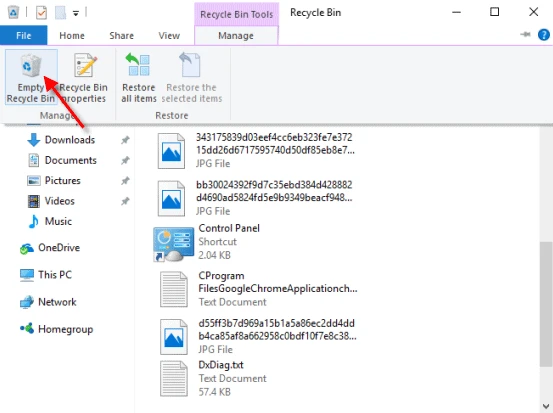
Task: Switch to the Home ribbon tab
Action: tap(72, 36)
